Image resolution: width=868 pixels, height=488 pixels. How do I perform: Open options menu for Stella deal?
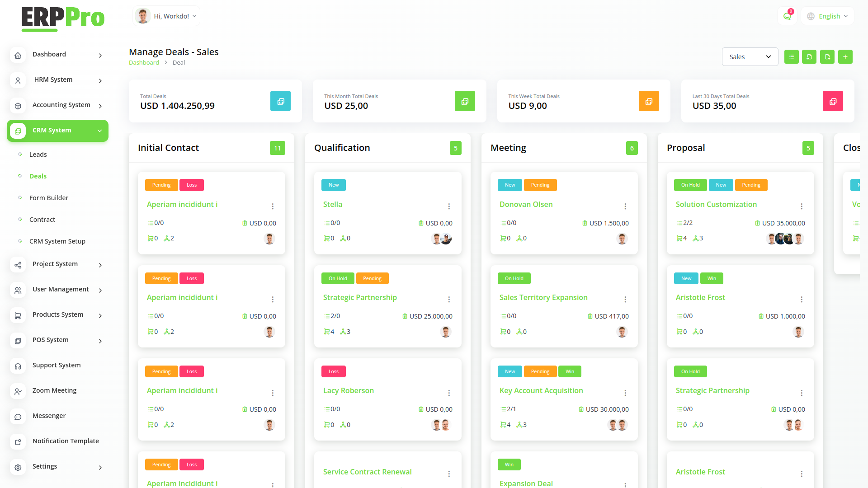point(449,206)
